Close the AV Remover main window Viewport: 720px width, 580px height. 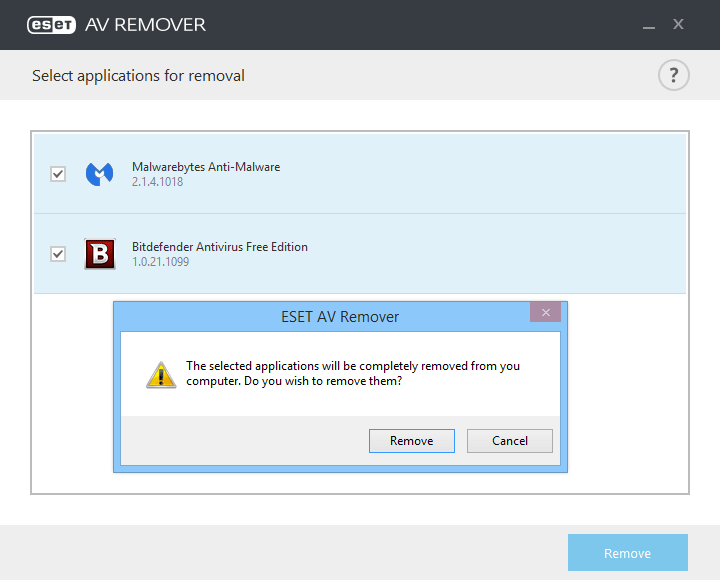point(678,24)
